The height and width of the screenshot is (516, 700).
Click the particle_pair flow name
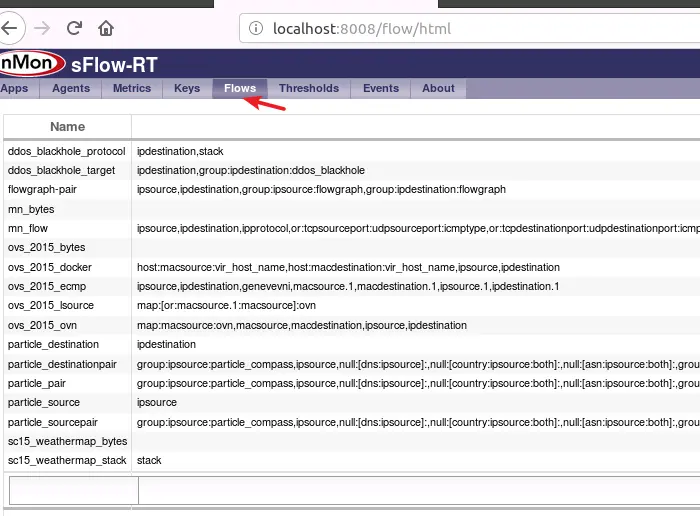[37, 383]
